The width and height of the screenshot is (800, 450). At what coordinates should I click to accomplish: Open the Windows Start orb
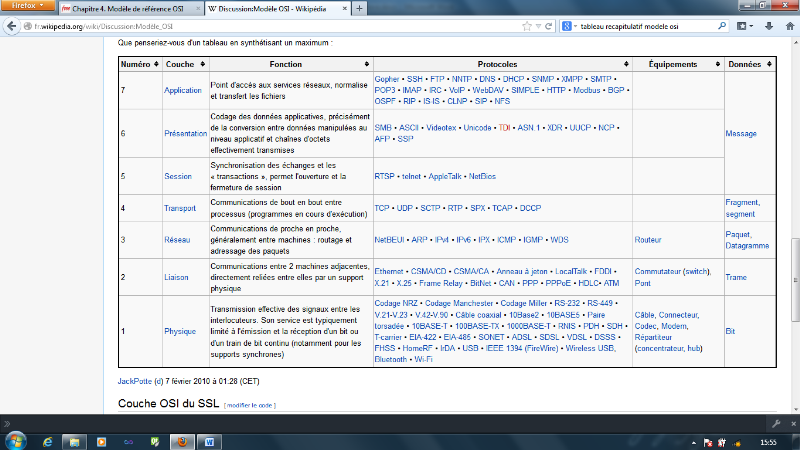(15, 441)
